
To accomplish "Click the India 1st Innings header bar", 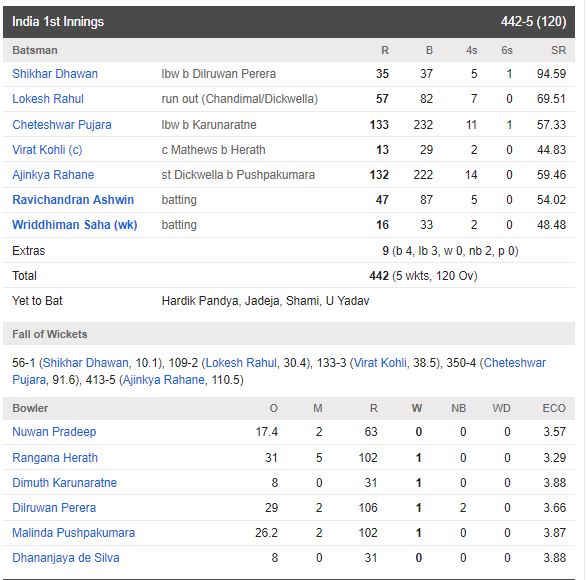I will coord(289,22).
